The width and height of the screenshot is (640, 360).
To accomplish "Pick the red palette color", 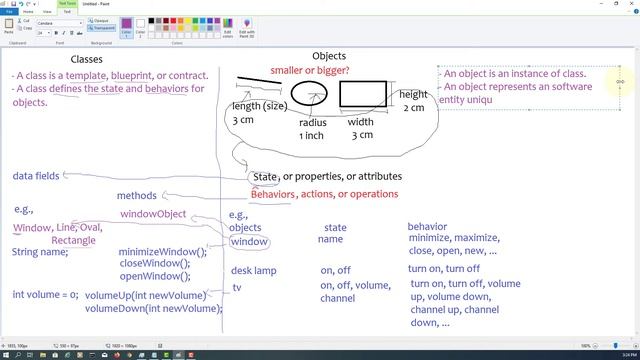I will 173,21.
